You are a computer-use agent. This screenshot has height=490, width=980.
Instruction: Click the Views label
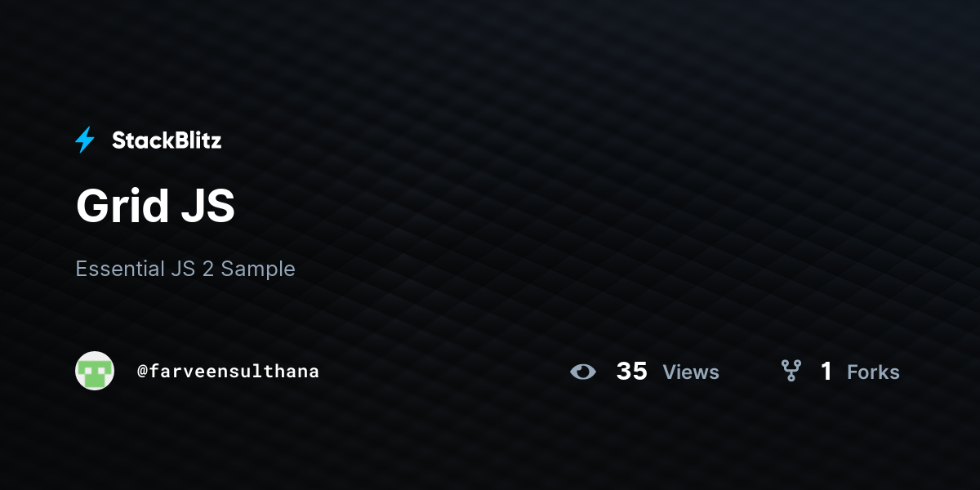691,372
